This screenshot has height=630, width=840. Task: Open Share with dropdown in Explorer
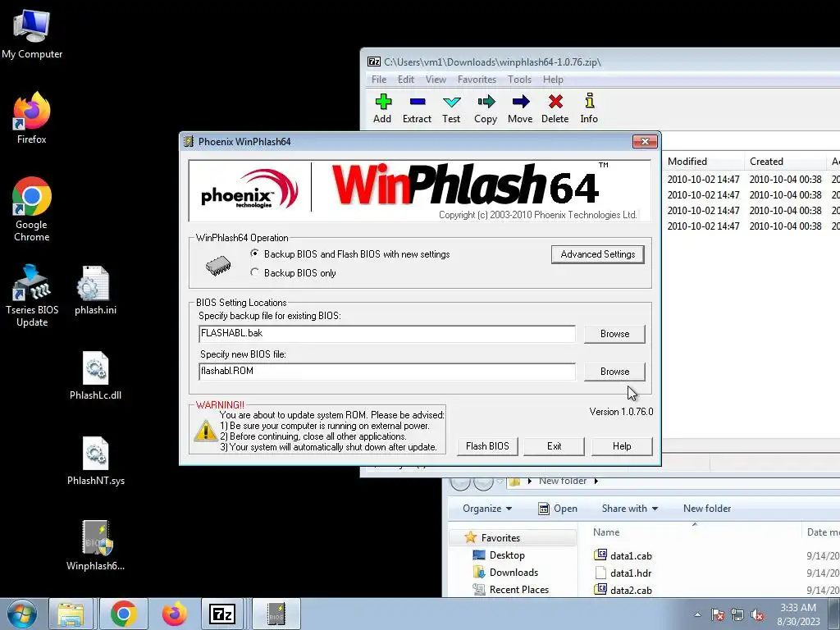click(629, 509)
